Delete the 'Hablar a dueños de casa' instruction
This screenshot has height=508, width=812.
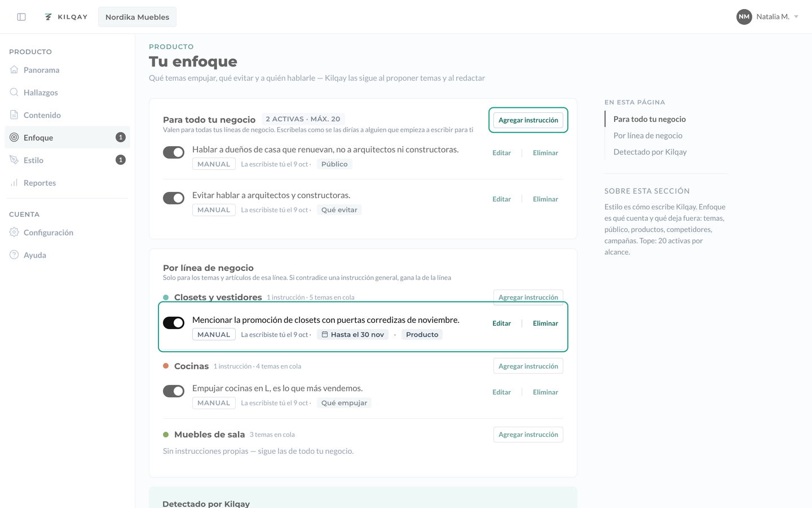545,153
